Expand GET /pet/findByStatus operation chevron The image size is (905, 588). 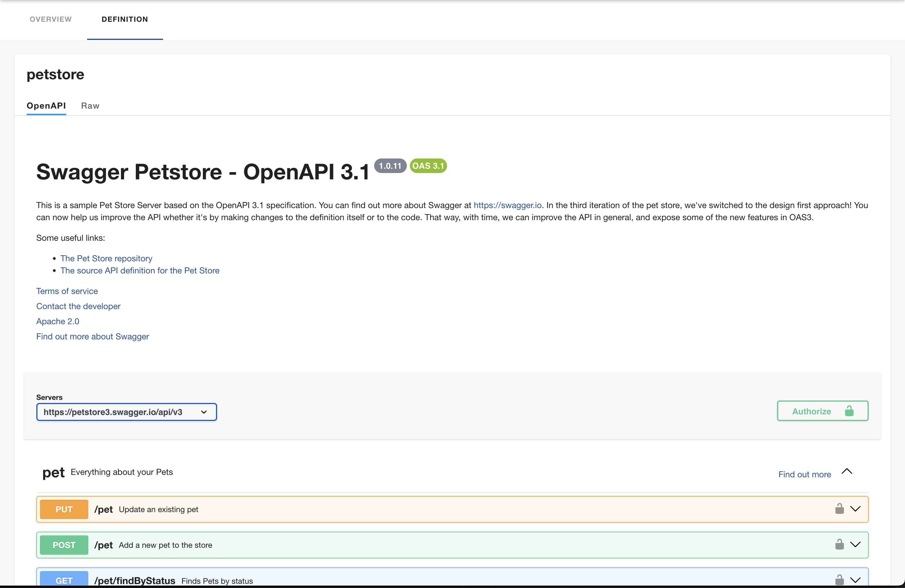(855, 580)
